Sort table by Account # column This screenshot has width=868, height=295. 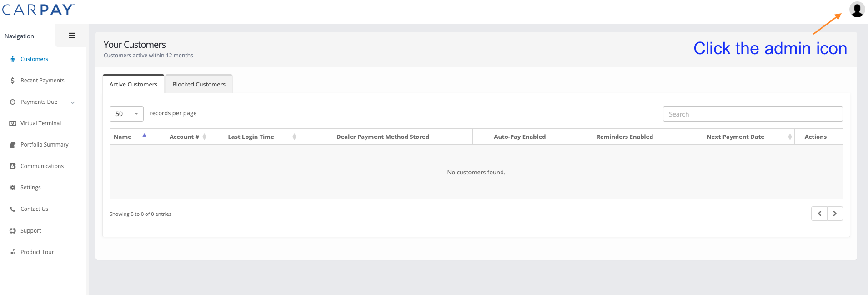tap(179, 137)
